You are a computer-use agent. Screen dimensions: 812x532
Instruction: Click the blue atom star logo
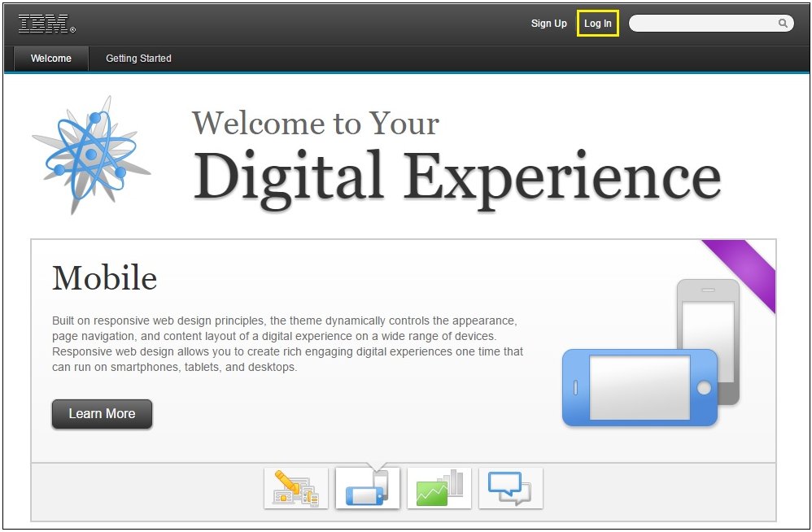(91, 155)
